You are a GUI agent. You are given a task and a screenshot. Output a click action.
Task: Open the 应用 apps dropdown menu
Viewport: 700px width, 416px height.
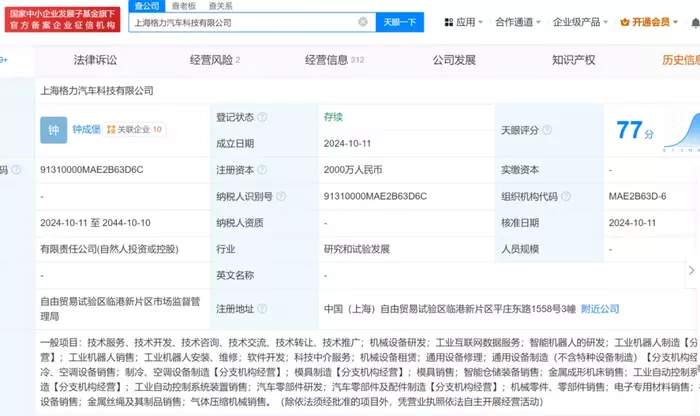click(x=461, y=22)
